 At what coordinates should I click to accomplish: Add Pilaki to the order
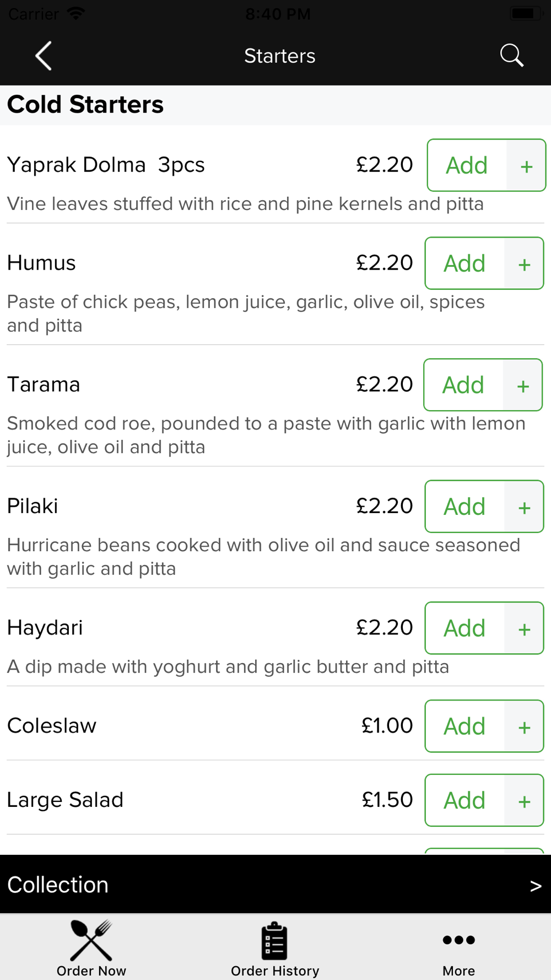point(464,507)
